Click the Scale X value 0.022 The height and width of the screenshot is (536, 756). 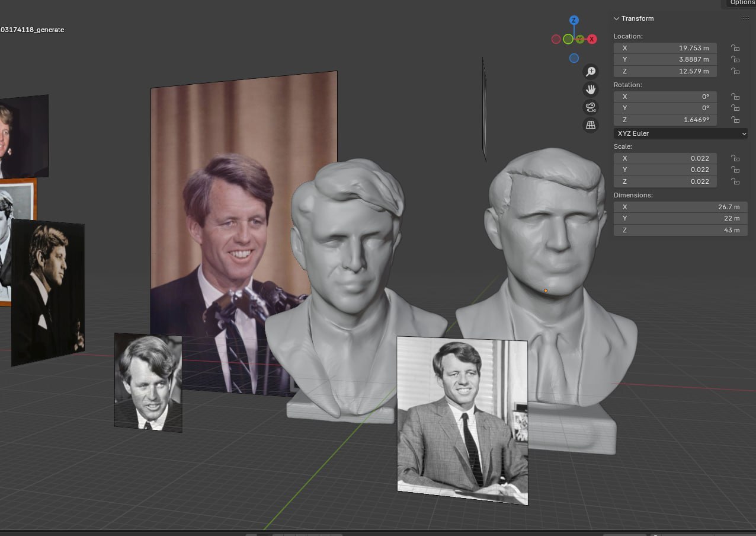point(665,158)
